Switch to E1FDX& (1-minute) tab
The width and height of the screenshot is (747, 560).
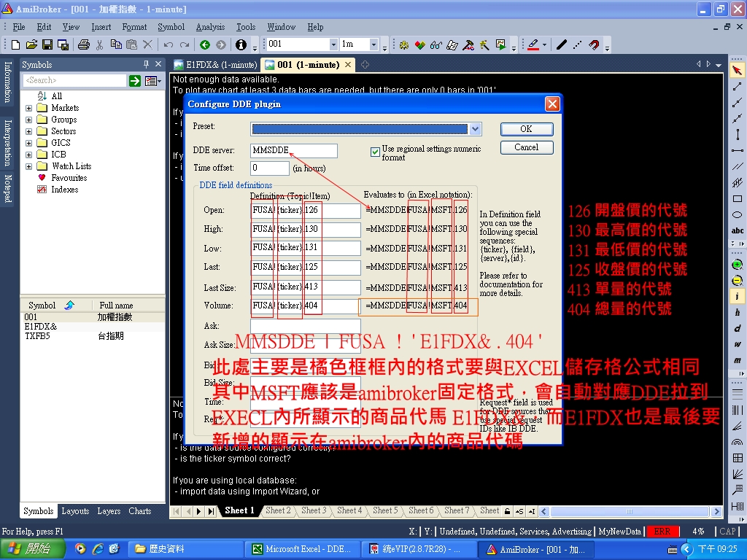pyautogui.click(x=216, y=65)
